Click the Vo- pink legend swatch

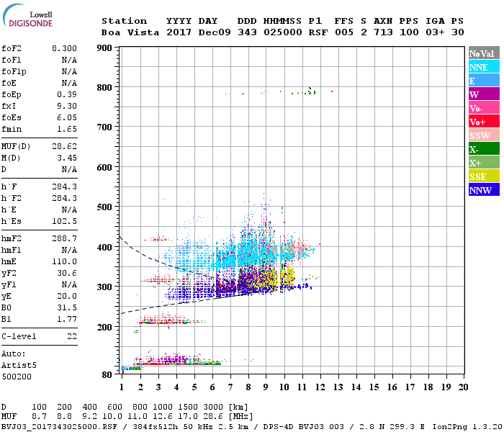click(482, 108)
